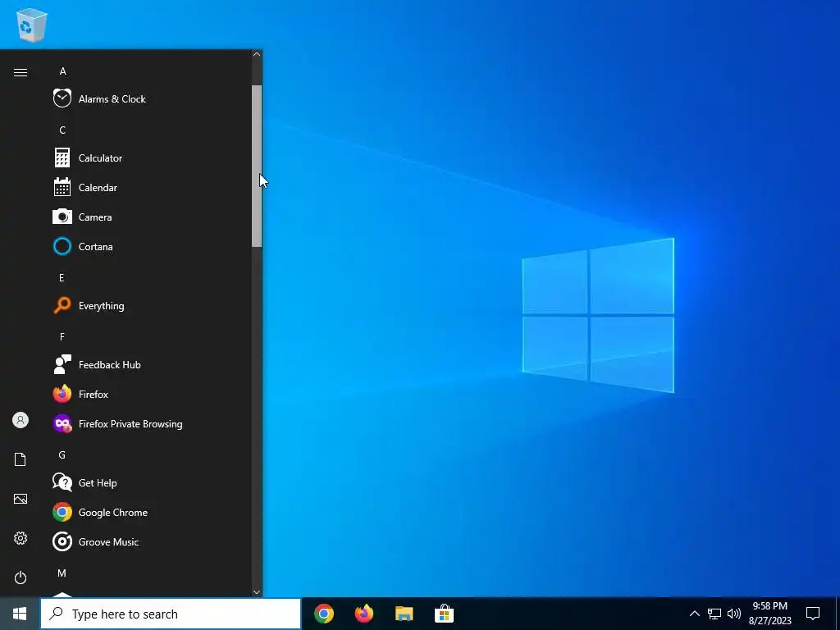Viewport: 840px width, 630px height.
Task: Open Get Help app icon
Action: pos(62,482)
